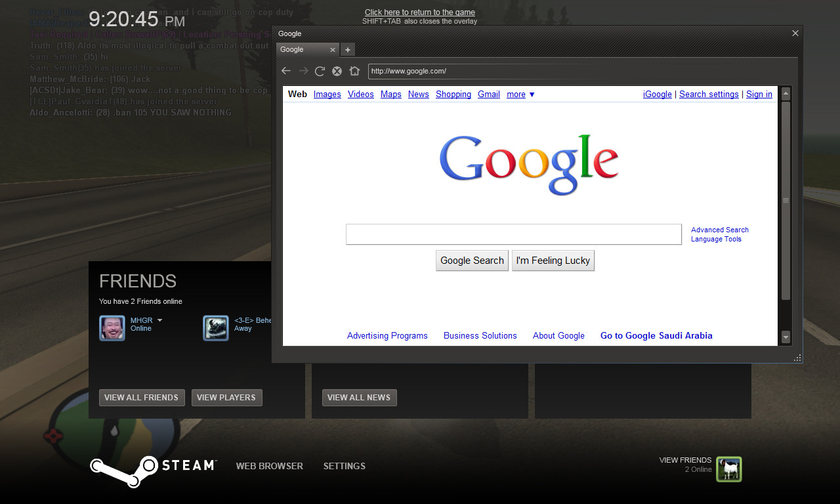Expand the 'more' dropdown menu
This screenshot has width=840, height=504.
click(x=520, y=94)
